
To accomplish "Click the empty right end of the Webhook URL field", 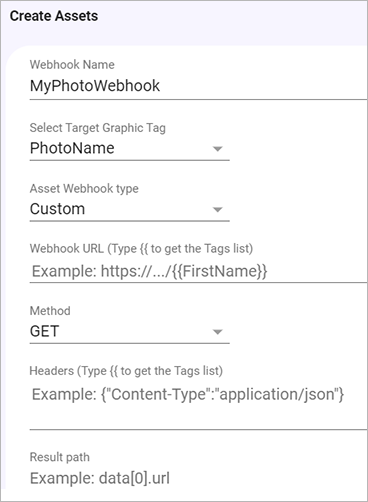I will click(317, 271).
